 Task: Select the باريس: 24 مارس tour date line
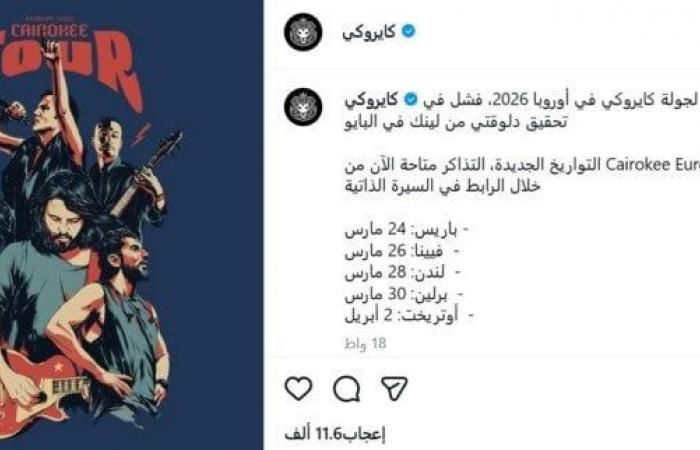coord(406,229)
